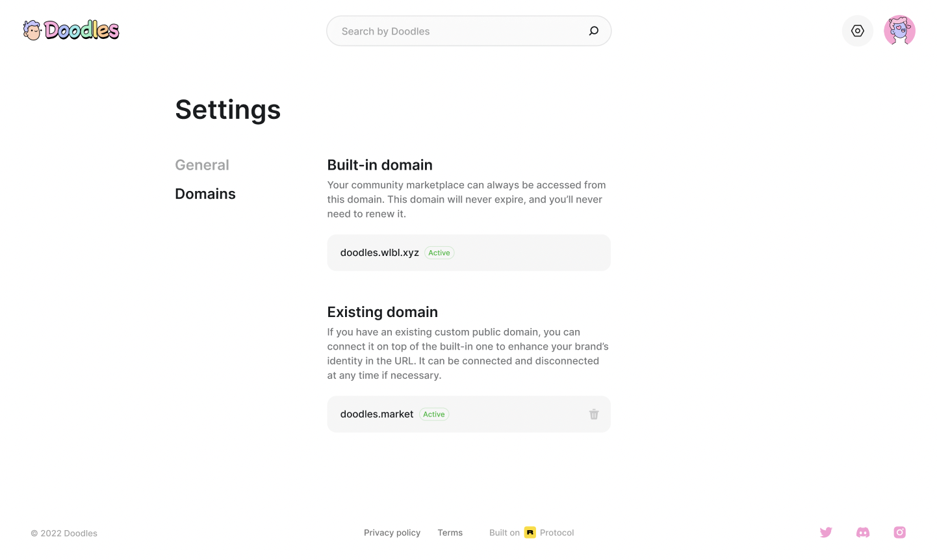This screenshot has width=937, height=560.
Task: Click the search magnifier icon
Action: click(x=593, y=31)
